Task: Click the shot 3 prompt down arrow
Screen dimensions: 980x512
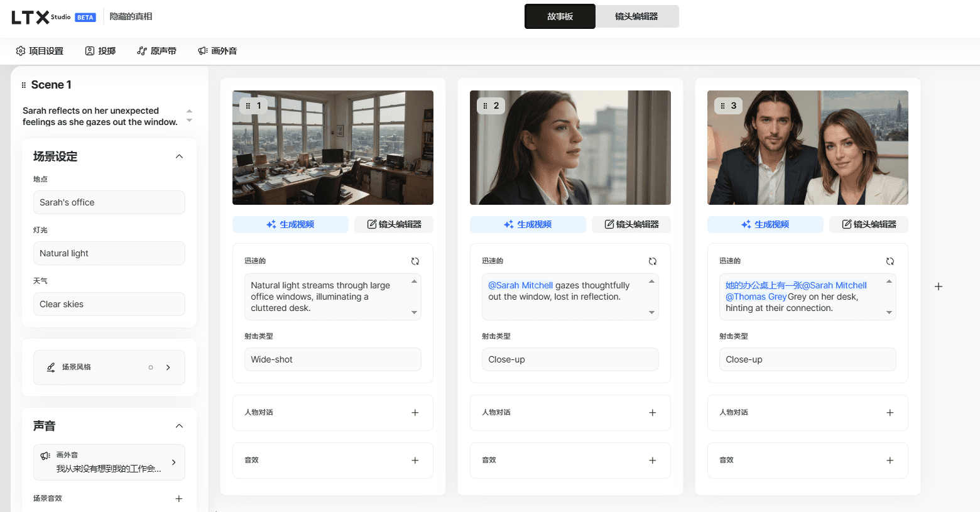Action: (x=889, y=312)
